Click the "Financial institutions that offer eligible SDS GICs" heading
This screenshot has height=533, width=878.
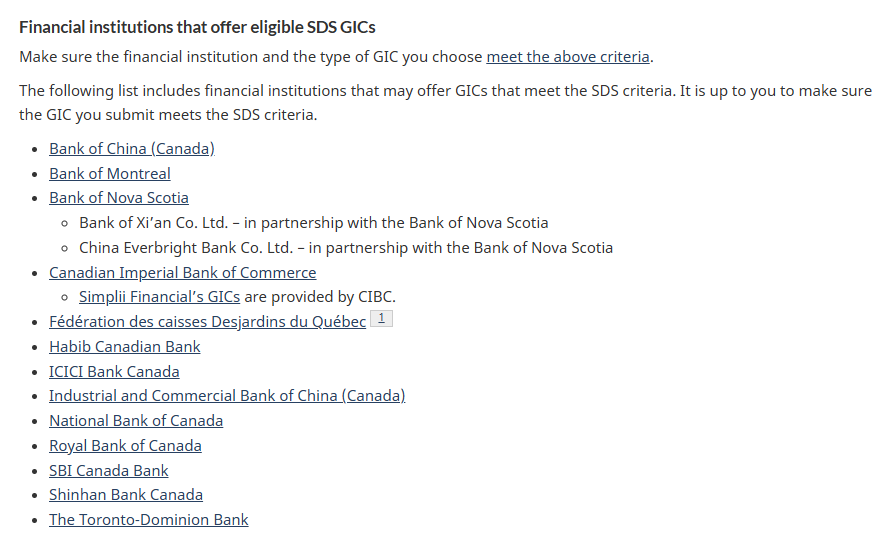pyautogui.click(x=197, y=26)
